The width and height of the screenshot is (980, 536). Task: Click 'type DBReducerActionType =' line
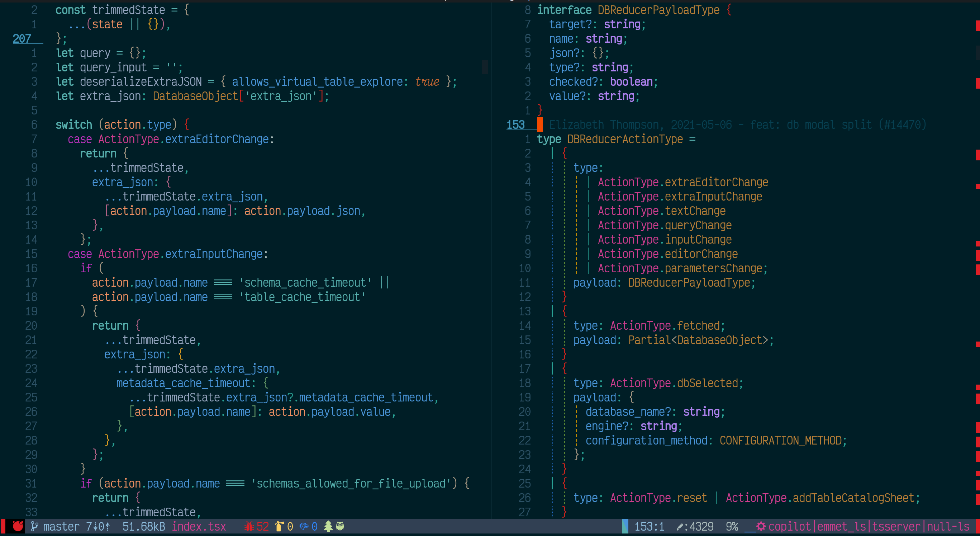(616, 139)
